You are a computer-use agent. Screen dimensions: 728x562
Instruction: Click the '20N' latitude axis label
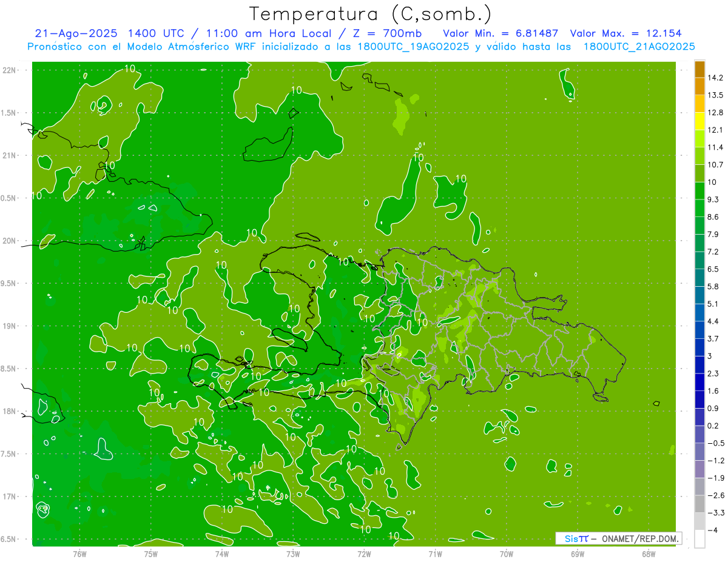click(10, 241)
